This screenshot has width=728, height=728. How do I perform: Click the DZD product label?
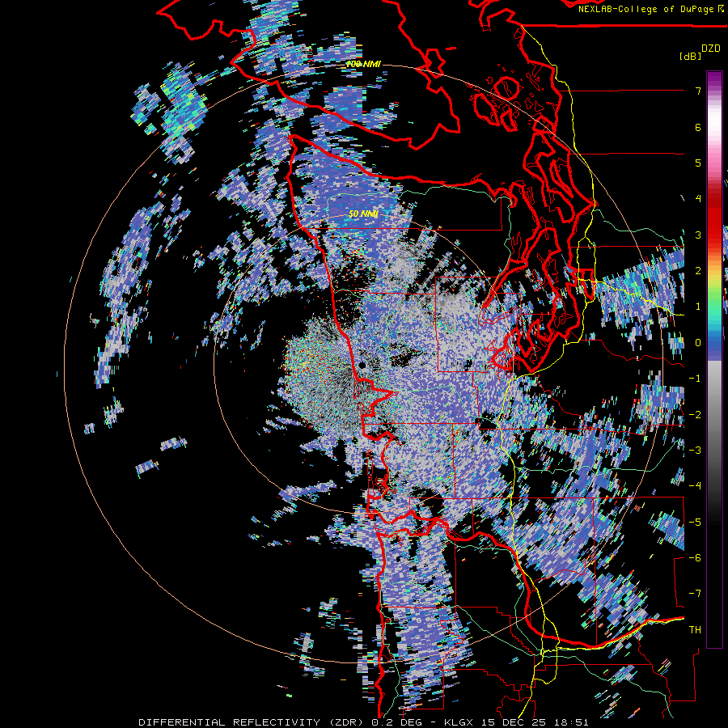tap(711, 49)
